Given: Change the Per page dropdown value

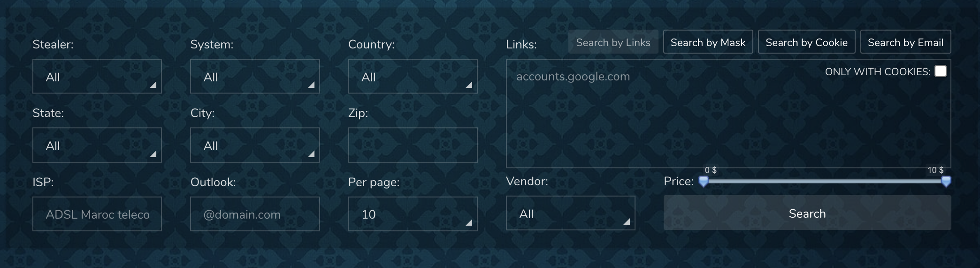Looking at the screenshot, I should pos(413,214).
